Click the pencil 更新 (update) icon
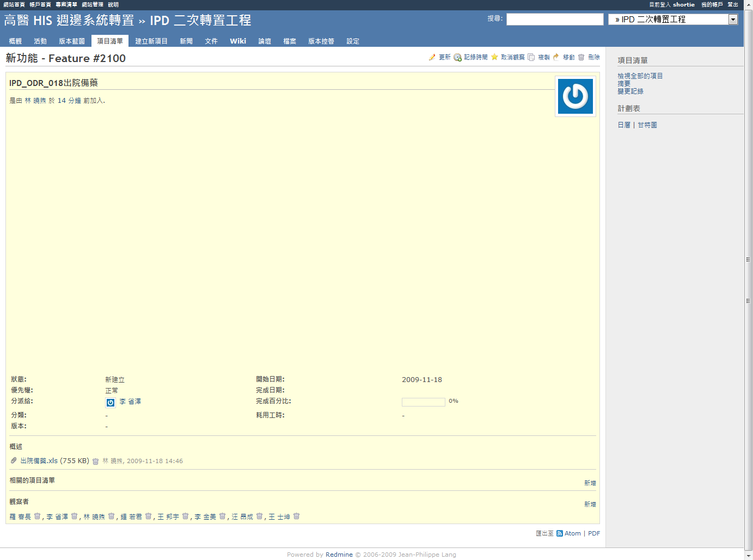 (432, 57)
